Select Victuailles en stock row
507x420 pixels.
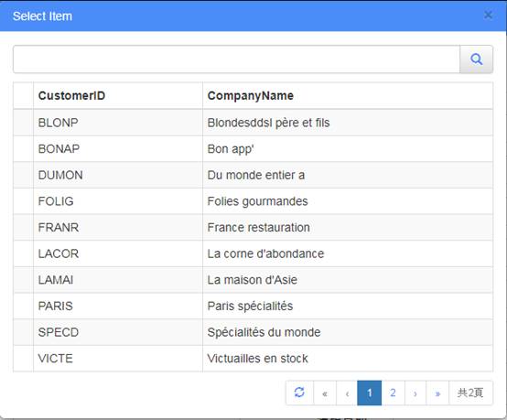pyautogui.click(x=253, y=359)
